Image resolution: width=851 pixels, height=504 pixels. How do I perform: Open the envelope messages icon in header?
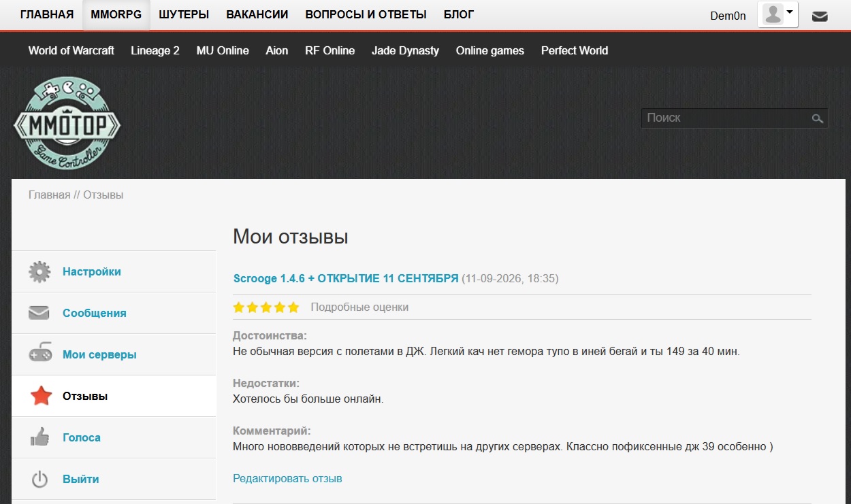coord(820,16)
